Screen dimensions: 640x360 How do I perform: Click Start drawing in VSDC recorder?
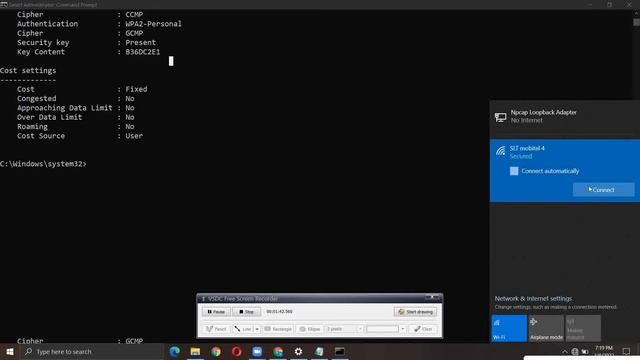pyautogui.click(x=416, y=311)
